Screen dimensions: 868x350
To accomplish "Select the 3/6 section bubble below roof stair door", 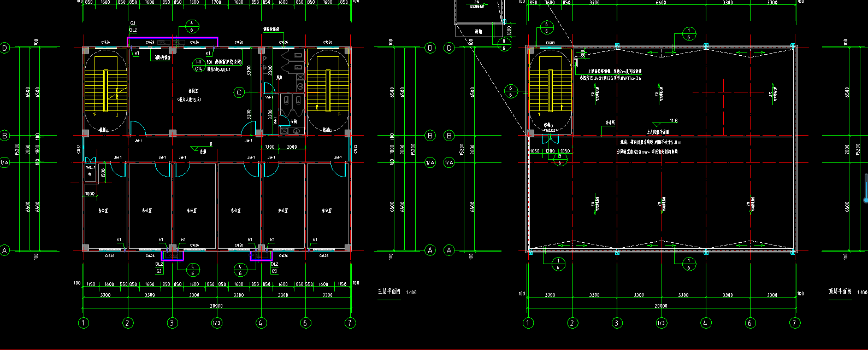I will 559,159.
